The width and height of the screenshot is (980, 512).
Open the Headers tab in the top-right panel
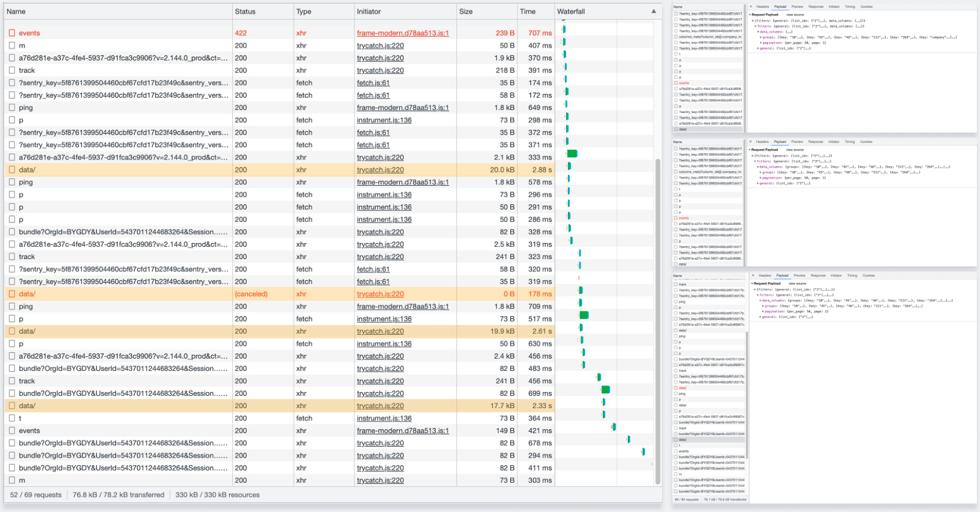click(762, 7)
